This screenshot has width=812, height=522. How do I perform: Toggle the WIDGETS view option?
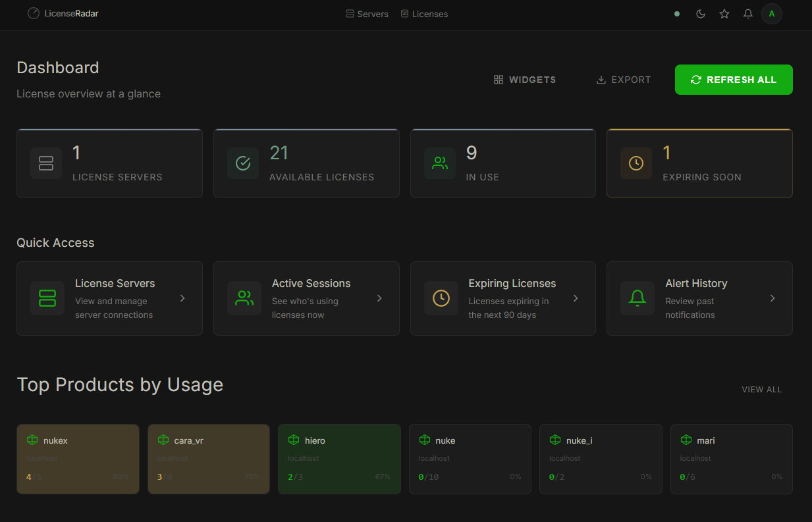point(525,80)
